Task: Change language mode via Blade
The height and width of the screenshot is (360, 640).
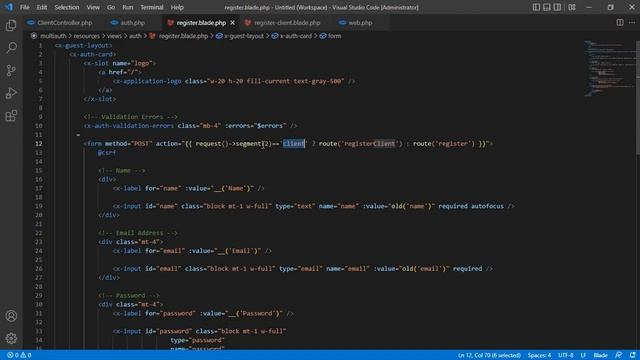Action: (600, 355)
